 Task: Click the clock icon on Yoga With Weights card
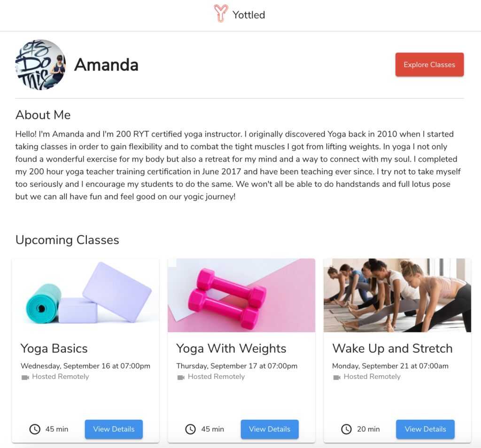191,429
